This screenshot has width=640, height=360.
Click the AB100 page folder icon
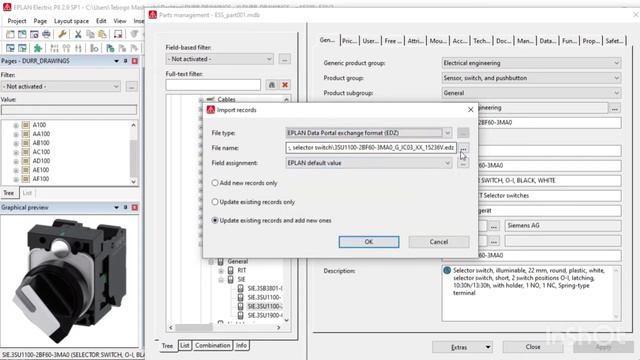click(x=26, y=143)
